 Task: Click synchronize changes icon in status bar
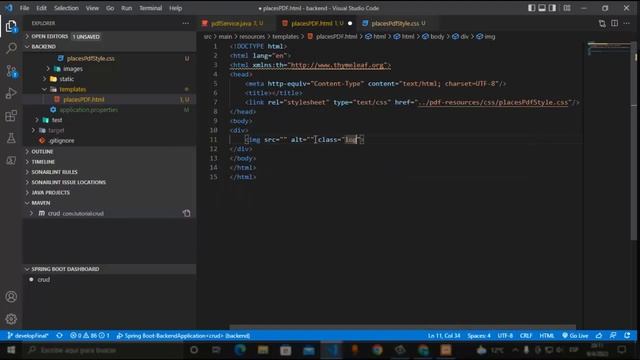coord(60,336)
